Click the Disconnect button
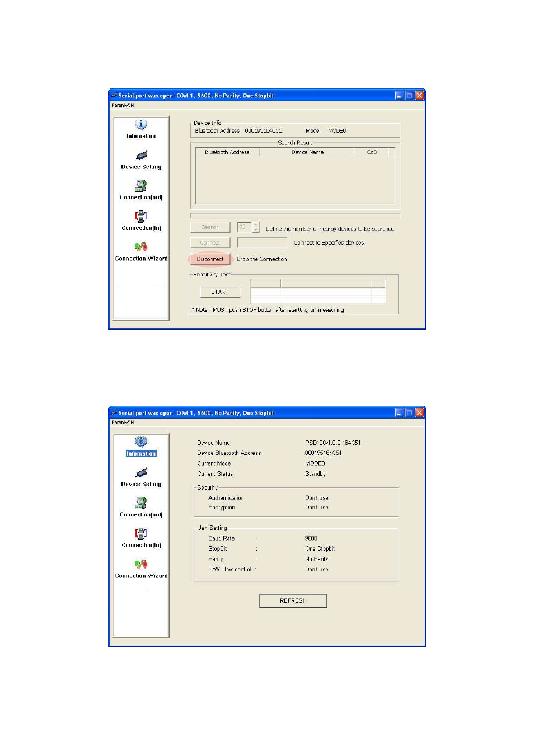This screenshot has height=756, width=534. click(x=210, y=259)
